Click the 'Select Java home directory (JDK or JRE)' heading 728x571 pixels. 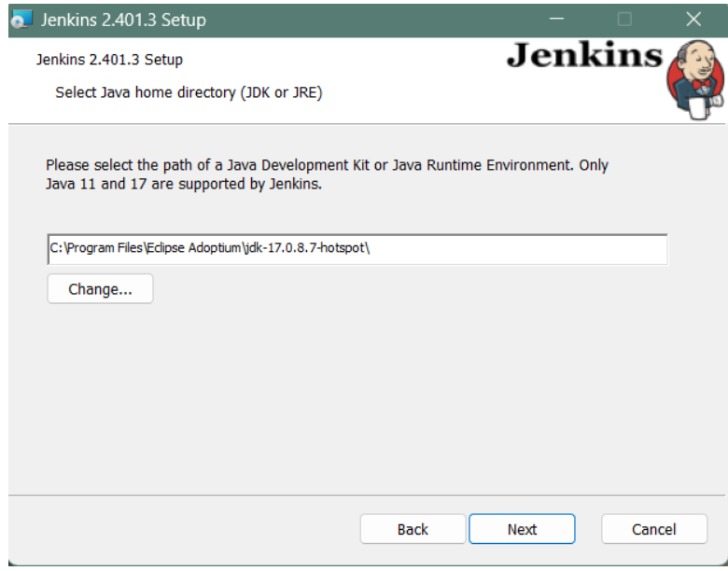(x=189, y=92)
